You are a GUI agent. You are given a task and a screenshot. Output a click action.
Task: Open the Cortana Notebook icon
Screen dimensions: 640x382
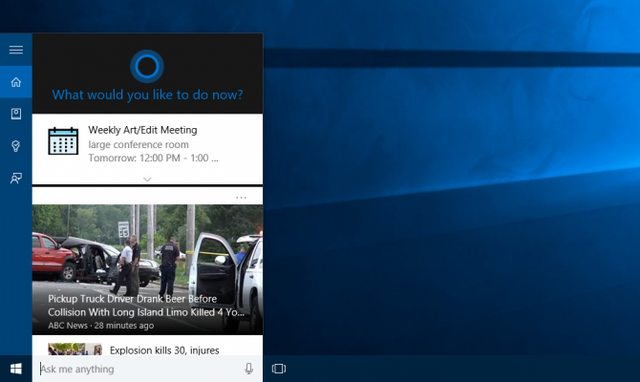coord(16,114)
